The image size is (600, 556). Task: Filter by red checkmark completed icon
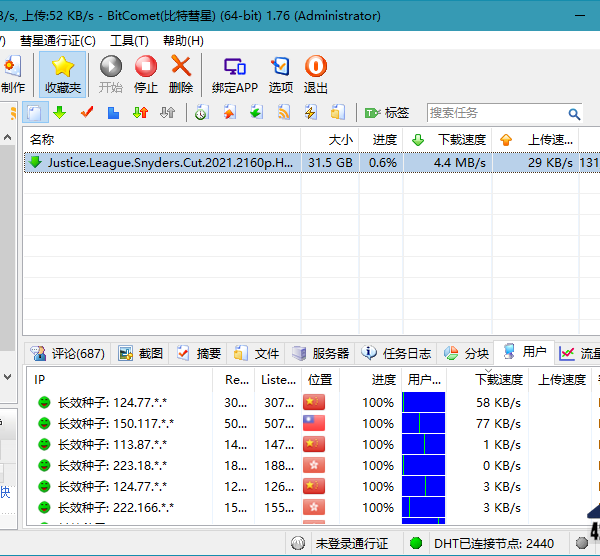pyautogui.click(x=87, y=112)
